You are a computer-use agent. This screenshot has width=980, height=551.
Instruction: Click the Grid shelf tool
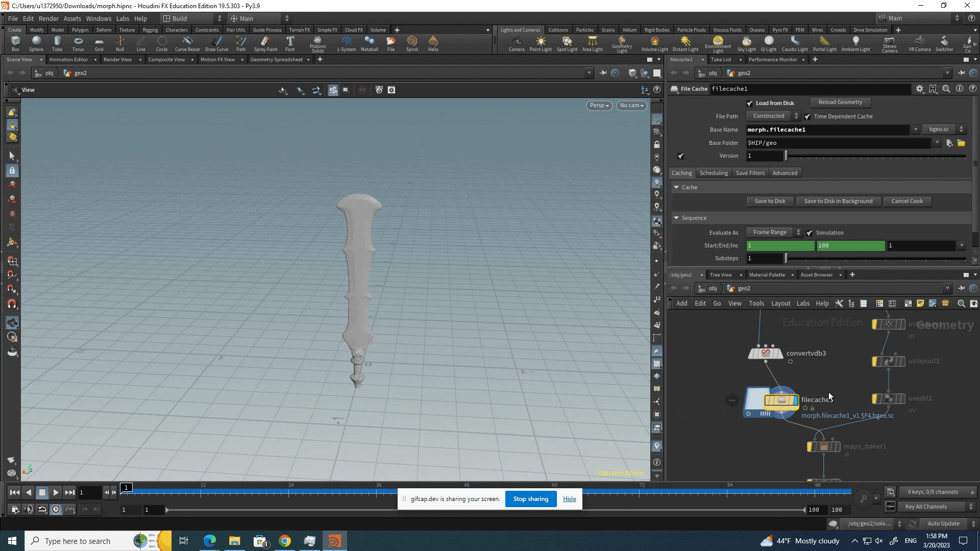99,43
